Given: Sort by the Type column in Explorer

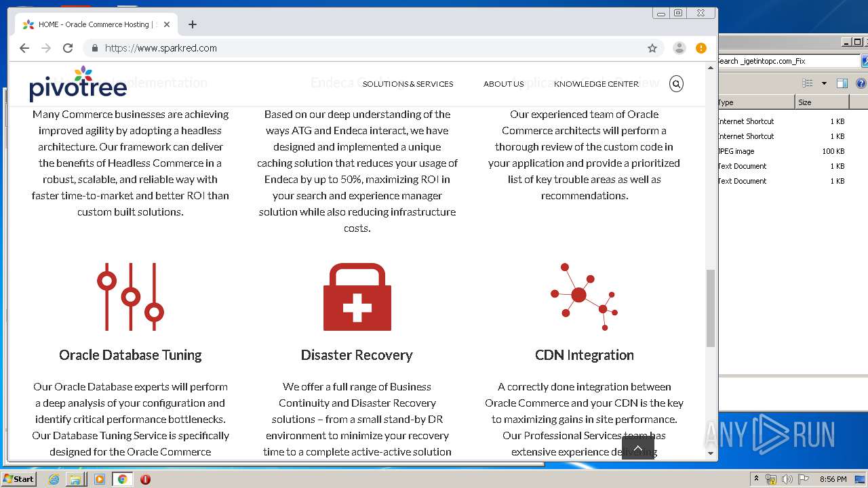Looking at the screenshot, I should tap(756, 102).
